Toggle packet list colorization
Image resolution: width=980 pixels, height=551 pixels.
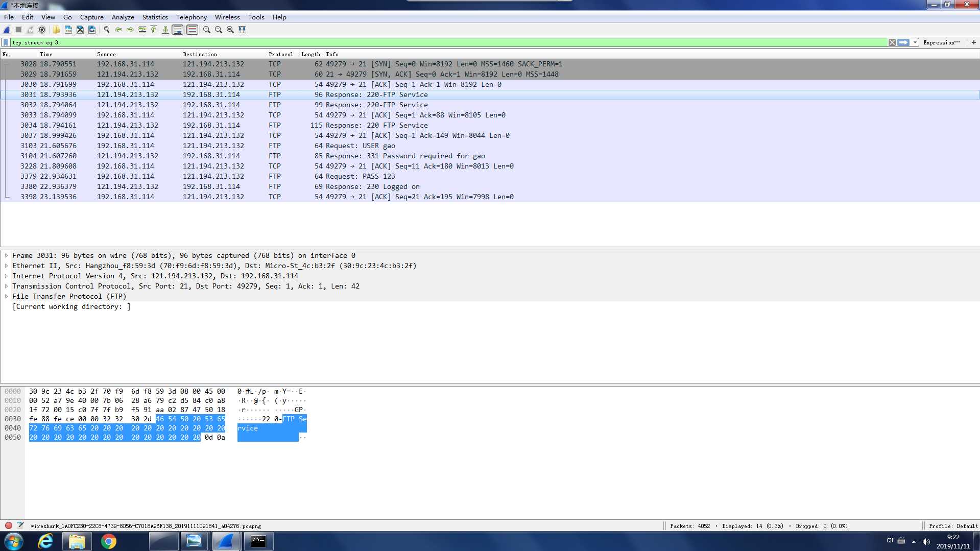coord(192,30)
